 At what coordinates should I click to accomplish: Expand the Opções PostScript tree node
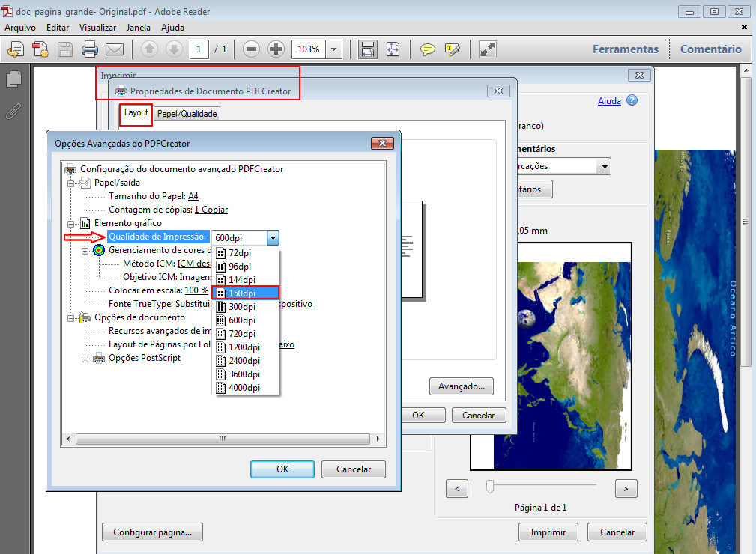click(x=85, y=358)
